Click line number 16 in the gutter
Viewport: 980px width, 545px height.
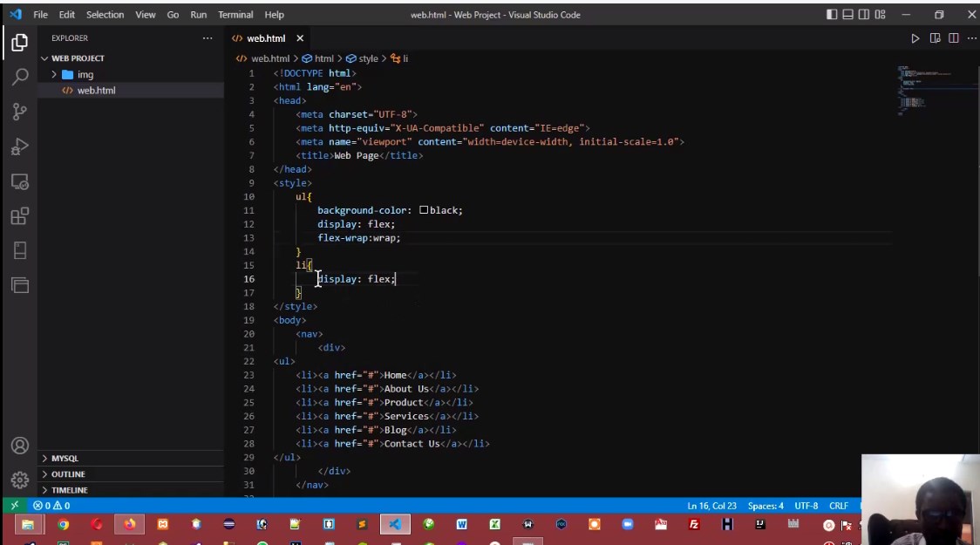[248, 279]
